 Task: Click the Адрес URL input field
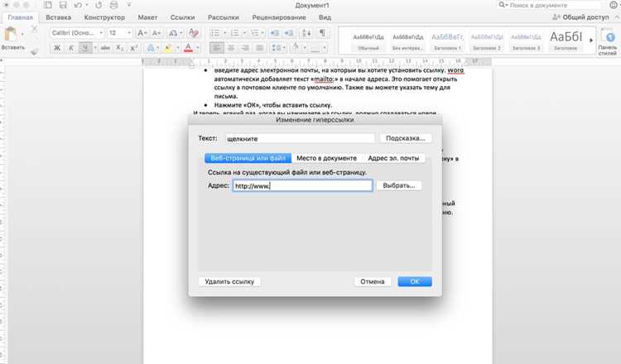302,185
